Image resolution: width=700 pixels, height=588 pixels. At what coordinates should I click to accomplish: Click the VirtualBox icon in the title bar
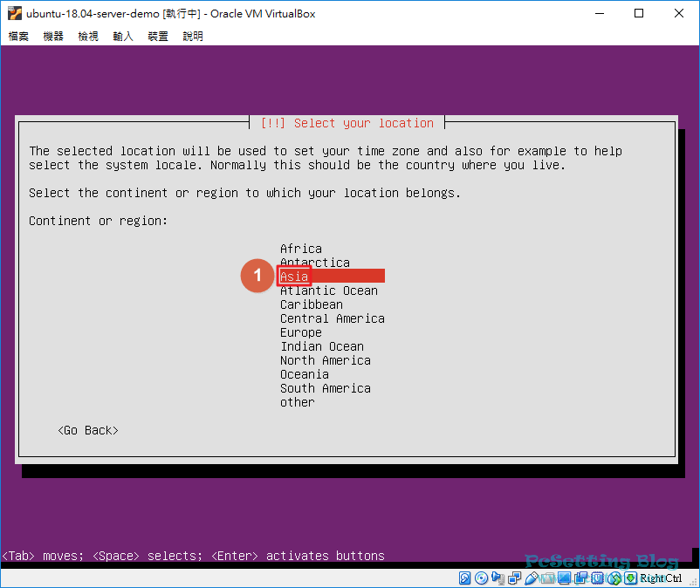(x=14, y=13)
